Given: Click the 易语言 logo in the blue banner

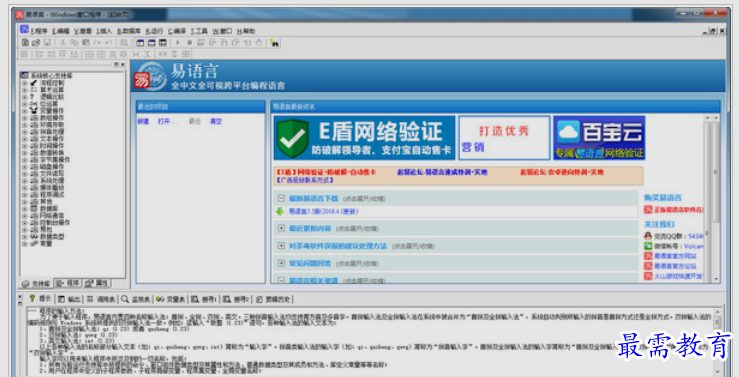Looking at the screenshot, I should (150, 76).
